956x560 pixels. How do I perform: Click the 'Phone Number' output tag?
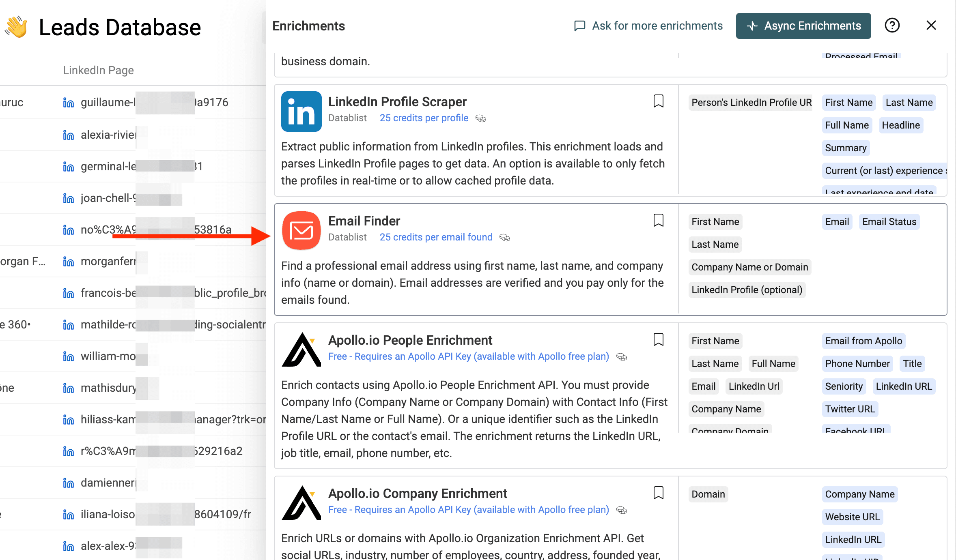tap(857, 364)
